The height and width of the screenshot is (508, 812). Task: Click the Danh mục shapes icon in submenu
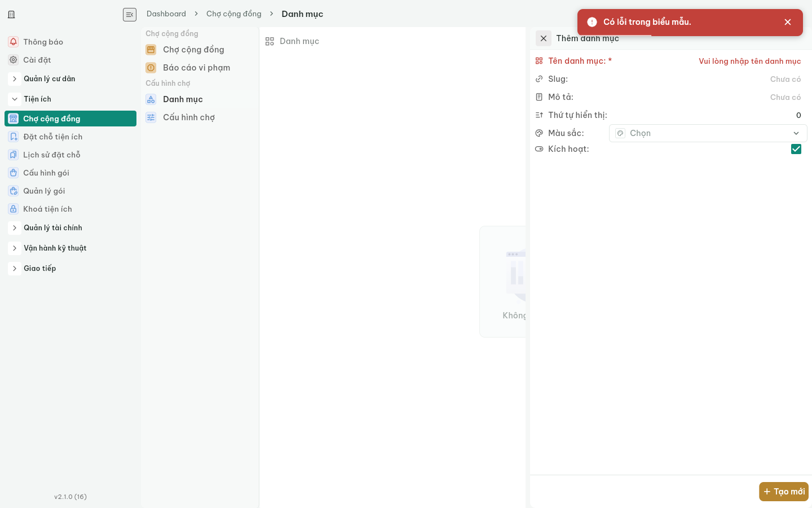(151, 99)
